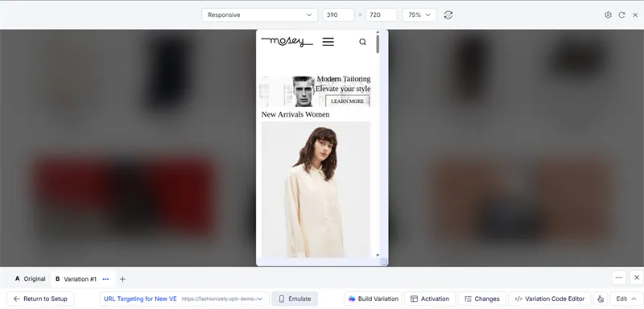Viewport: 644px width, 309px height.
Task: Switch to the Variation #1 tab
Action: (76, 279)
